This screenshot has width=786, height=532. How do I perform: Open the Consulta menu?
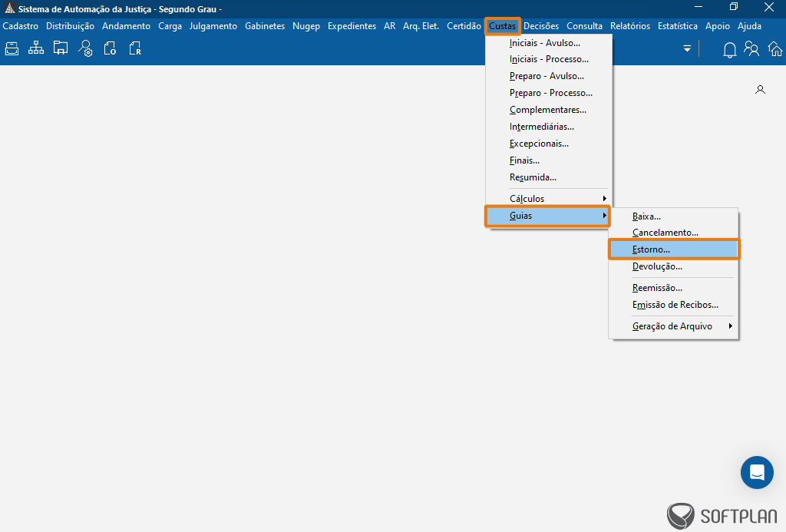[584, 26]
